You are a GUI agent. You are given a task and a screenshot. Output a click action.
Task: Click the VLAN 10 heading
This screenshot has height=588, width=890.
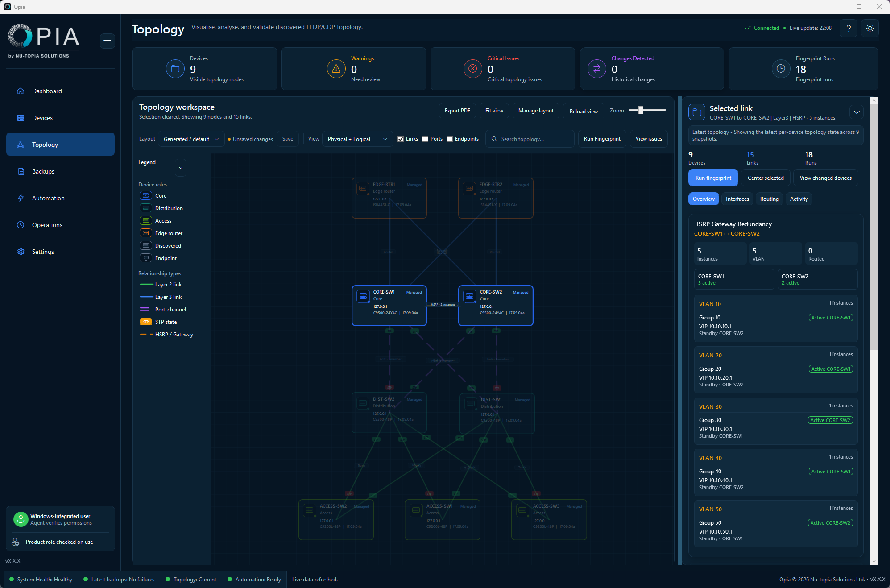(710, 304)
